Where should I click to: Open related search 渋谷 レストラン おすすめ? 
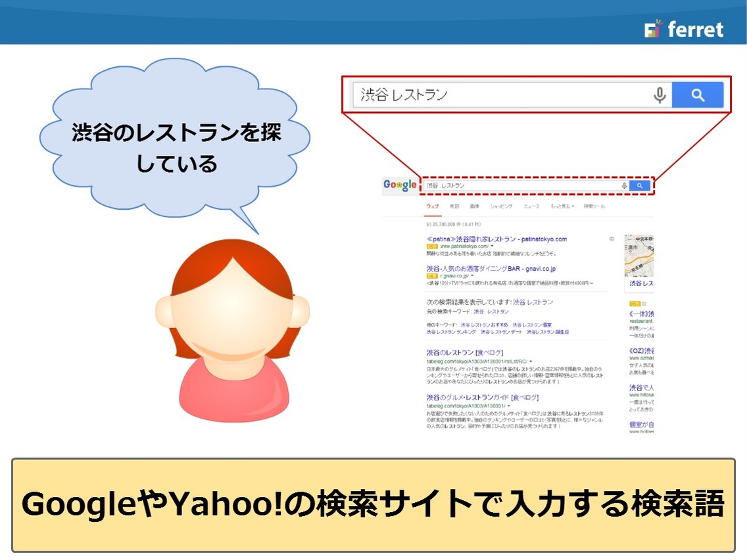point(484,325)
